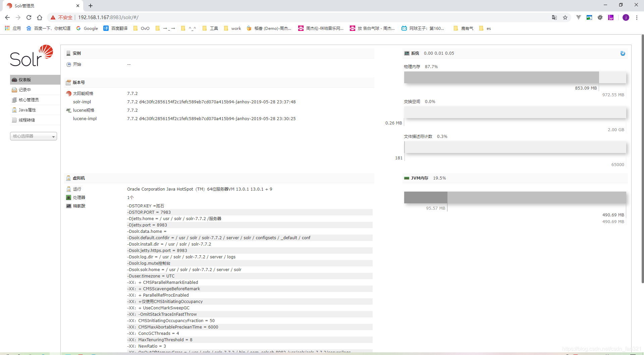
Task: Select the solr-impl version text
Action: [x=211, y=102]
